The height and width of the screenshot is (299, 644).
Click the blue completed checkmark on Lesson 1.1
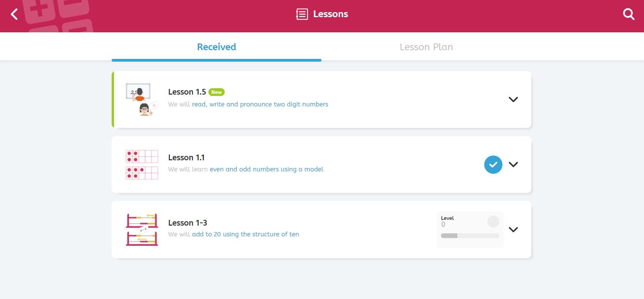click(x=493, y=165)
